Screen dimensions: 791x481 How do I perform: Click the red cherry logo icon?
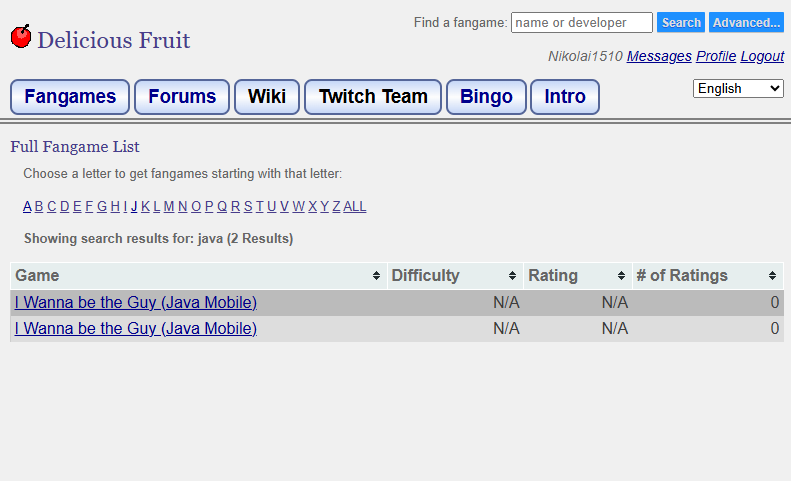[x=21, y=36]
